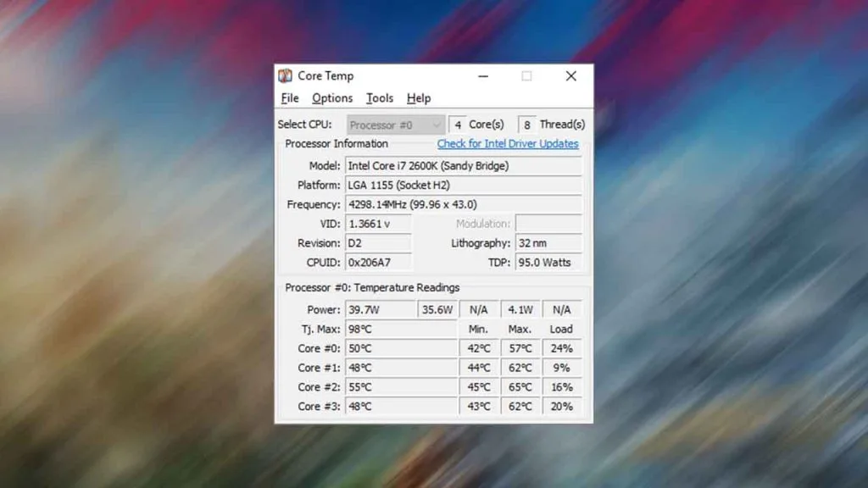Screen dimensions: 868x488
Task: Click the Select CPU label
Action: [304, 125]
